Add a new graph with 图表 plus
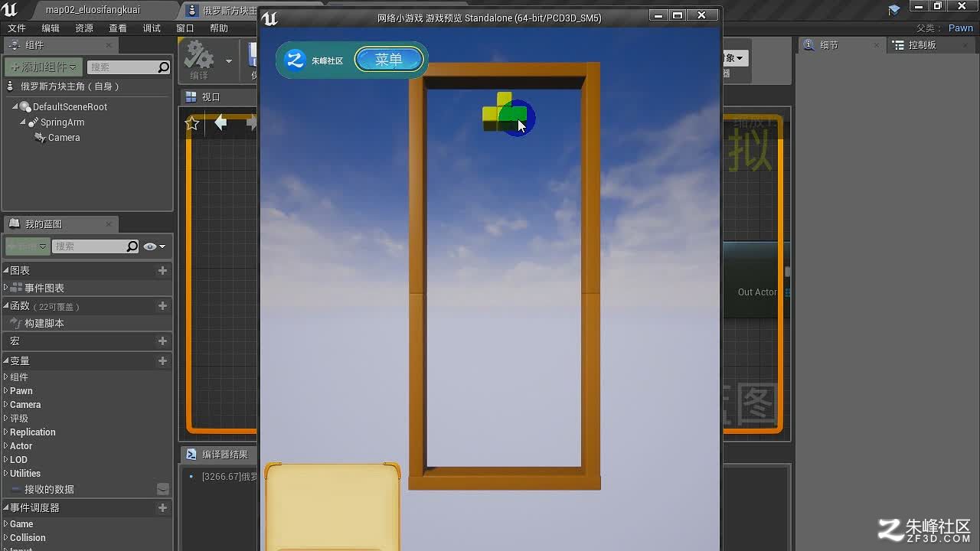This screenshot has height=551, width=980. click(x=162, y=270)
